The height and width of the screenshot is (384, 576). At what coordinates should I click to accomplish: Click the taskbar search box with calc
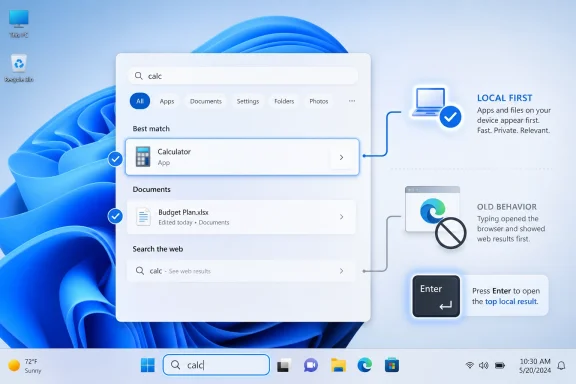(x=216, y=365)
